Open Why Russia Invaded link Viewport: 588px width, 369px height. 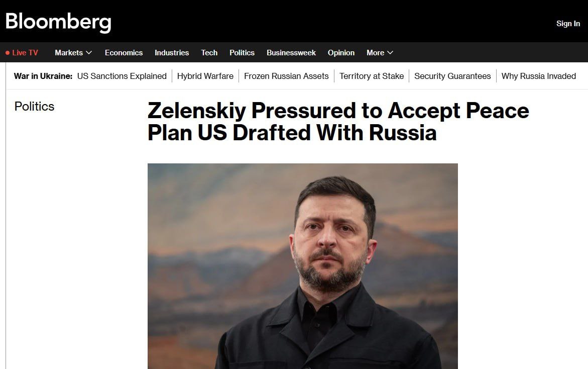click(x=538, y=76)
